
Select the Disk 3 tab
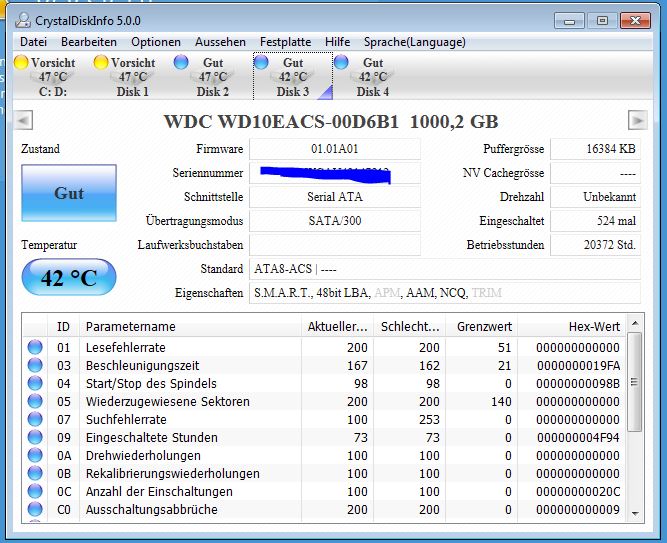293,77
